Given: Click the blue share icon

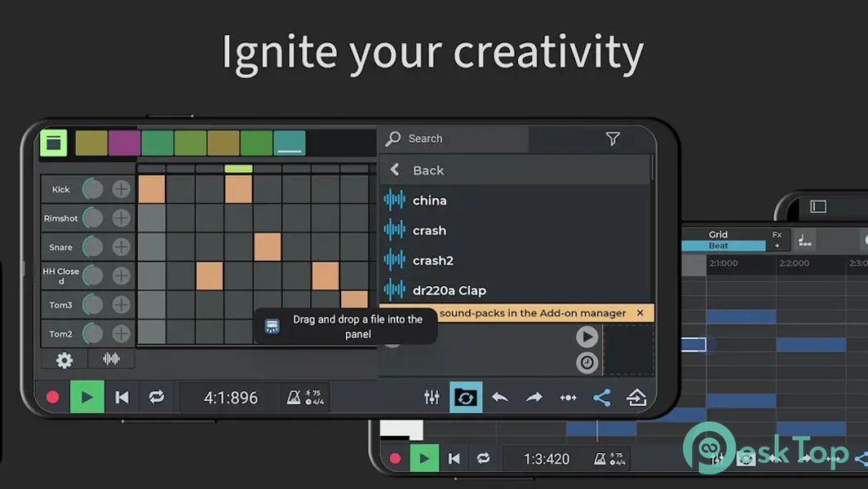Looking at the screenshot, I should coord(602,398).
